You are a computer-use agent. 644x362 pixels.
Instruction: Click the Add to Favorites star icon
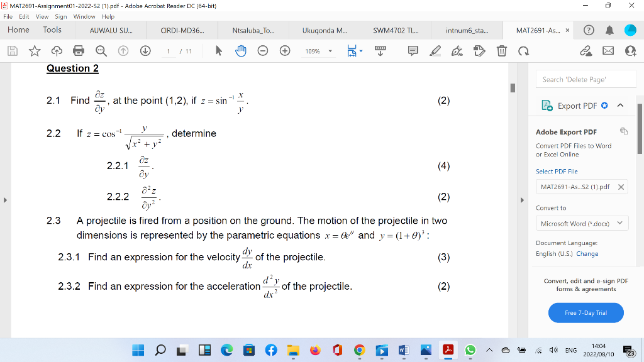35,52
